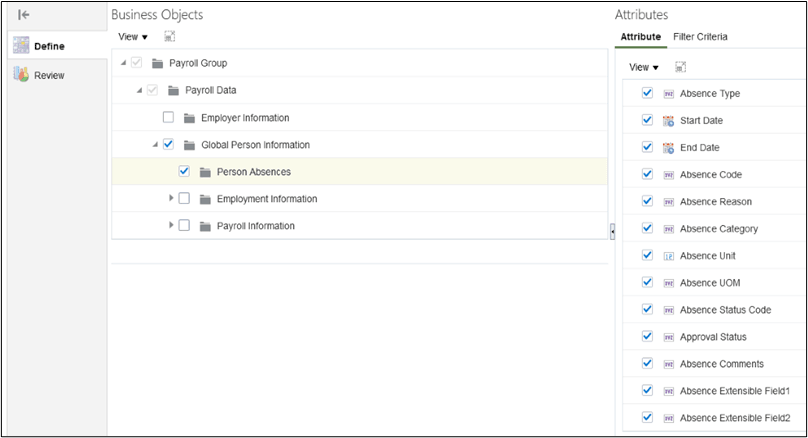This screenshot has width=808, height=438.
Task: Switch to the Filter Criteria tab
Action: pyautogui.click(x=700, y=37)
